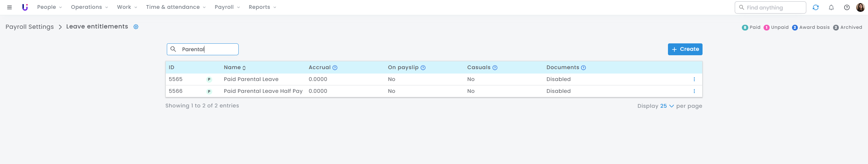Open the kebab menu for Paid Parental Leave
This screenshot has width=868, height=164.
[694, 79]
